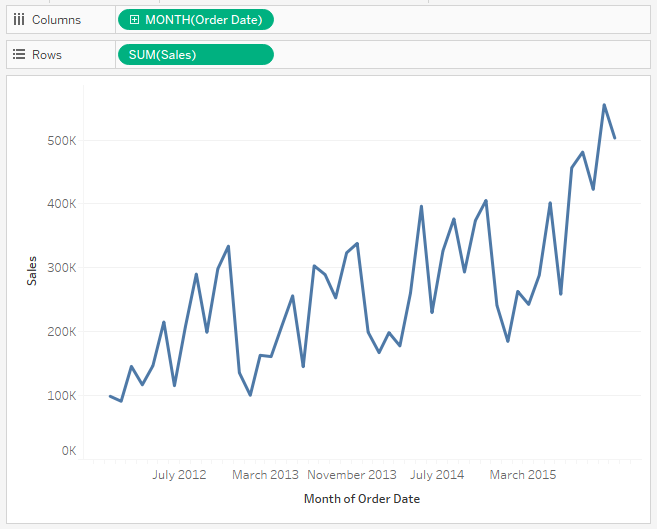Click the Month of Order Date axis title

(x=361, y=498)
